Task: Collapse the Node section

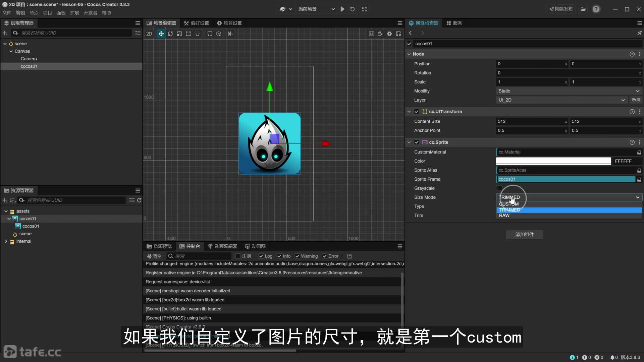Action: pyautogui.click(x=409, y=54)
